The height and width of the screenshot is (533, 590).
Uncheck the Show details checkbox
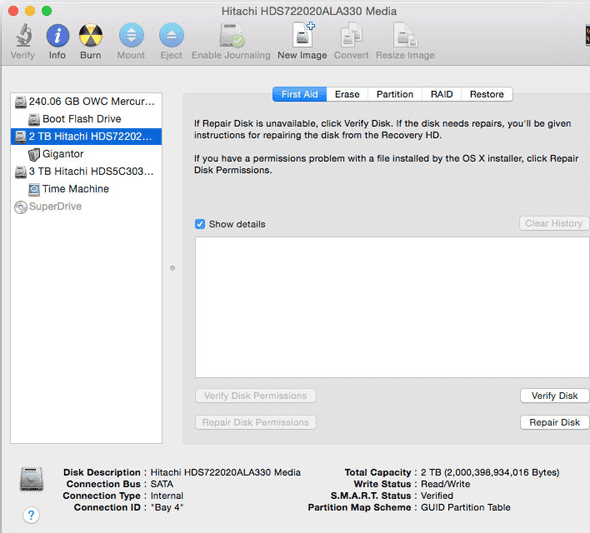coord(200,224)
